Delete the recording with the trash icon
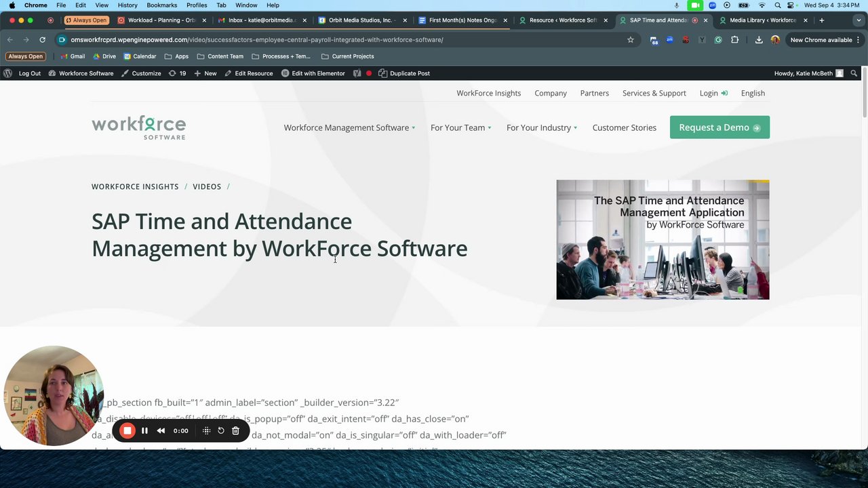Image resolution: width=868 pixels, height=488 pixels. 235,430
